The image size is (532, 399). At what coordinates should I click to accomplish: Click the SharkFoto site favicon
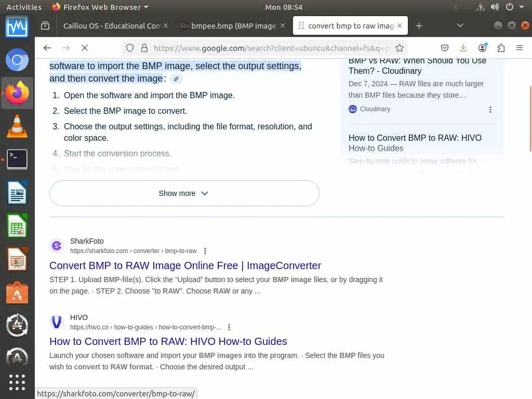click(x=57, y=246)
